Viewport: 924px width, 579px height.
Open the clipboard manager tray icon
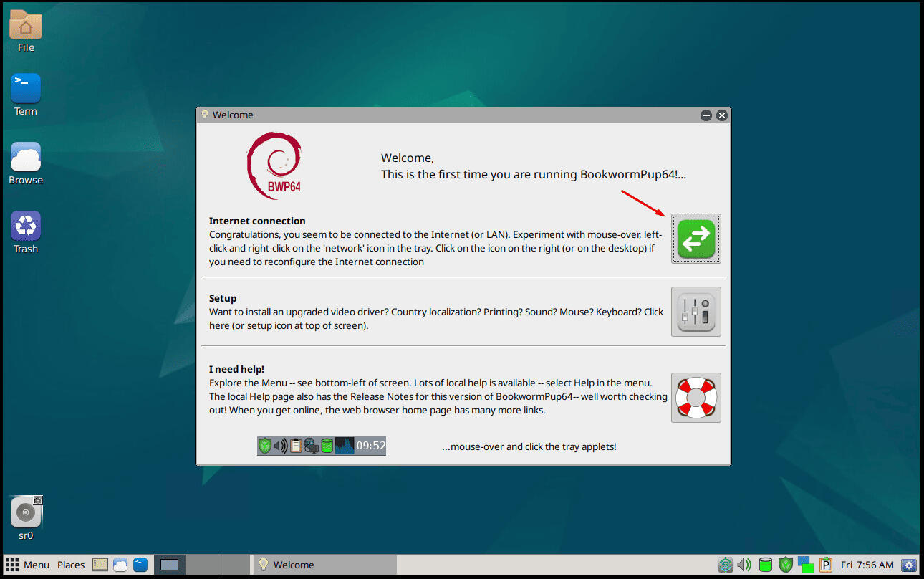click(826, 565)
